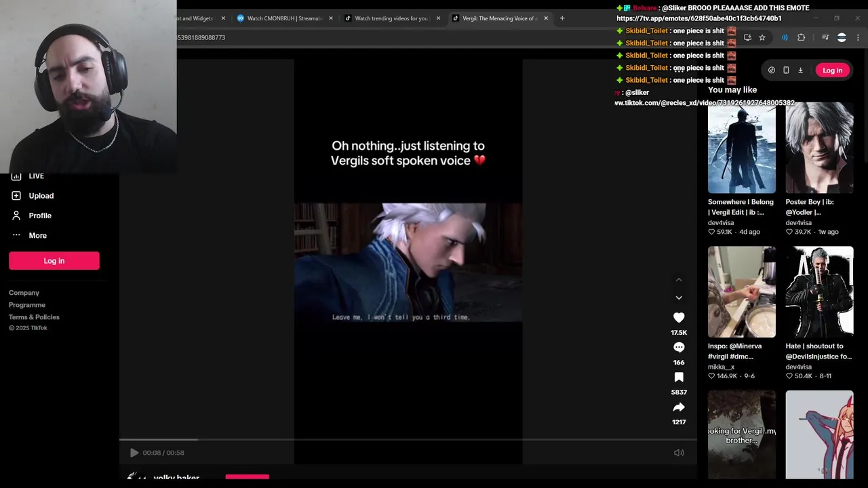The image size is (868, 488).
Task: Open the Company footer link
Action: coord(24,293)
